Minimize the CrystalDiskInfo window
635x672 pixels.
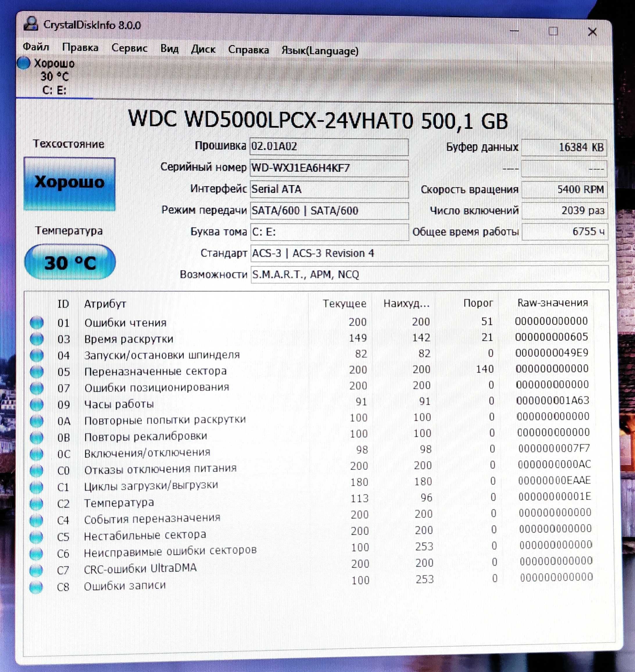(x=514, y=31)
